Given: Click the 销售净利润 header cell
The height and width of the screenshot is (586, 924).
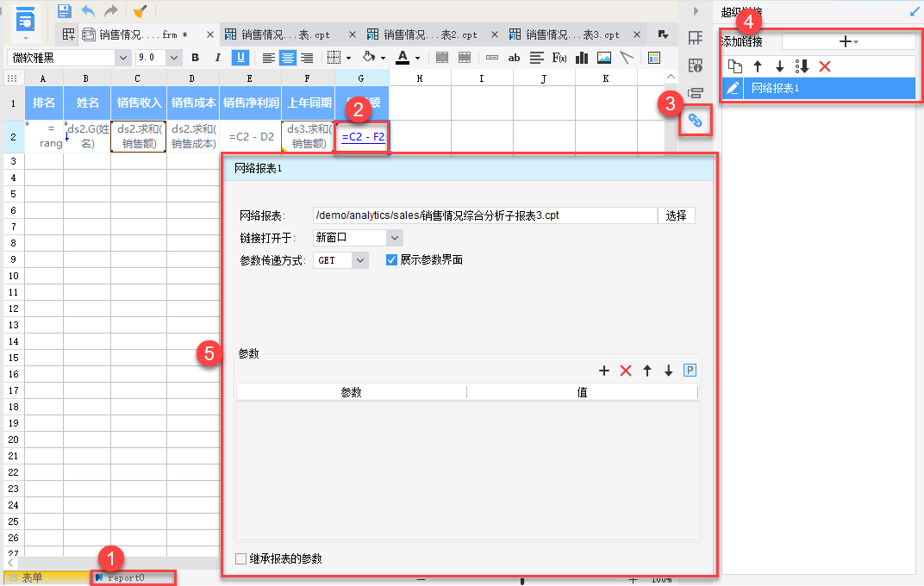Looking at the screenshot, I should point(251,103).
